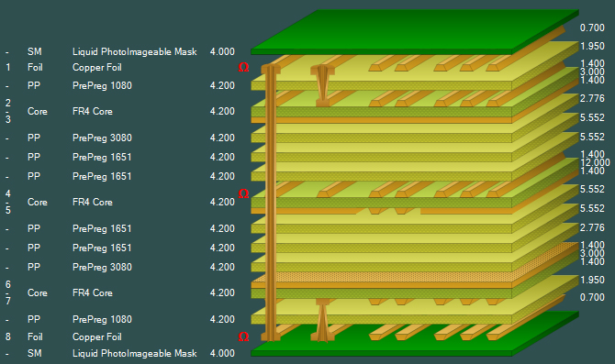Viewport: 615px width, 364px height.
Task: Click the 4.000 value of the bottom mask row
Action: [x=222, y=353]
